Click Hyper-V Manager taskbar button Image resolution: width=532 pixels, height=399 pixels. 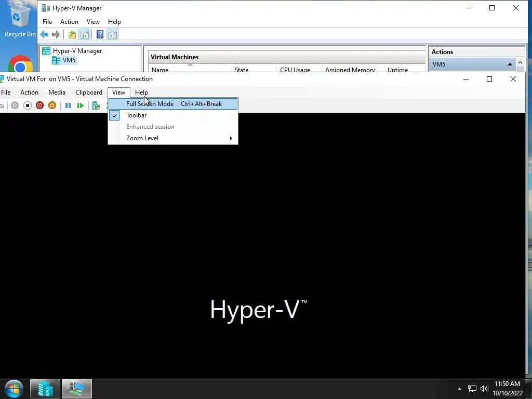tap(45, 389)
